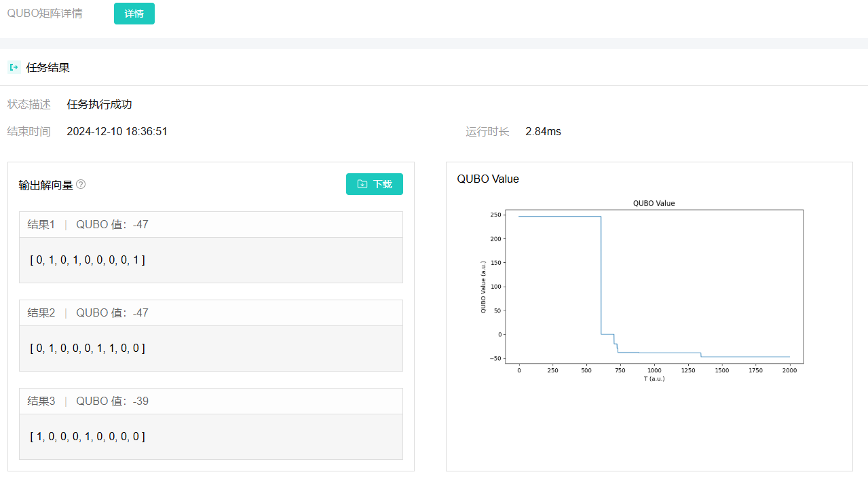
Task: Click the chart y-axis label QUBO Value (a.u.)
Action: pyautogui.click(x=483, y=287)
